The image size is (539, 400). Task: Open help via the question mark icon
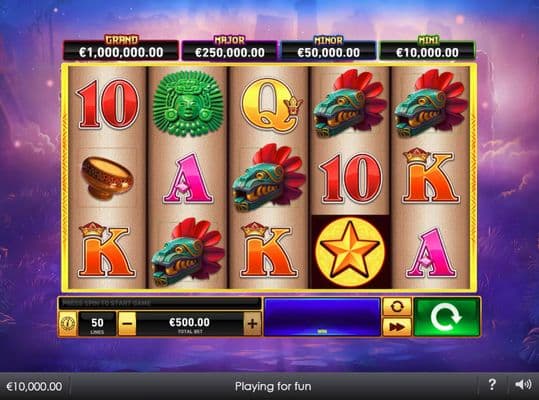click(492, 384)
